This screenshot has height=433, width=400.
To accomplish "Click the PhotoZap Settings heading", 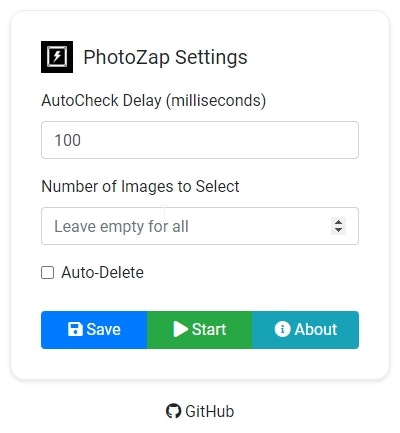I will [x=165, y=57].
